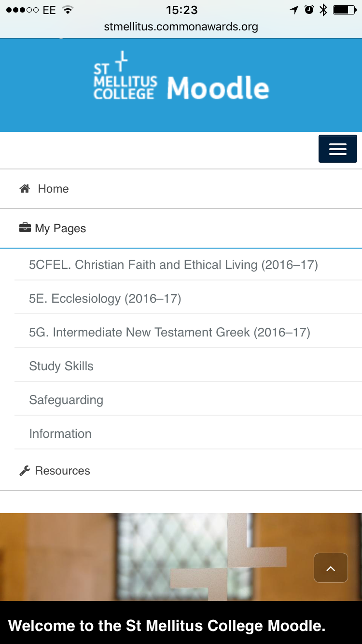Click the briefcase icon beside My Pages
The height and width of the screenshot is (644, 362).
click(25, 227)
